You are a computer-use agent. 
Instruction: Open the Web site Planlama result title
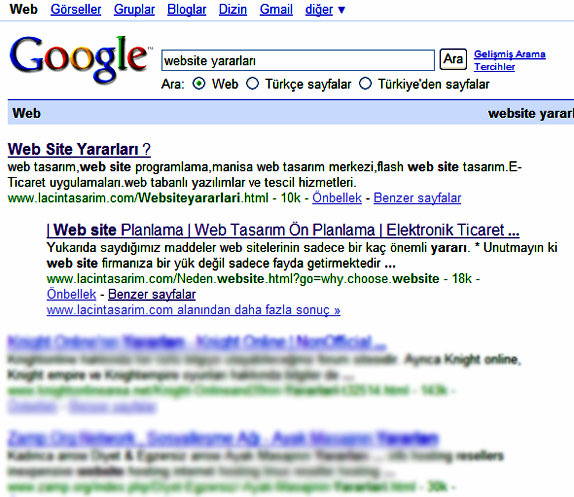click(x=283, y=230)
